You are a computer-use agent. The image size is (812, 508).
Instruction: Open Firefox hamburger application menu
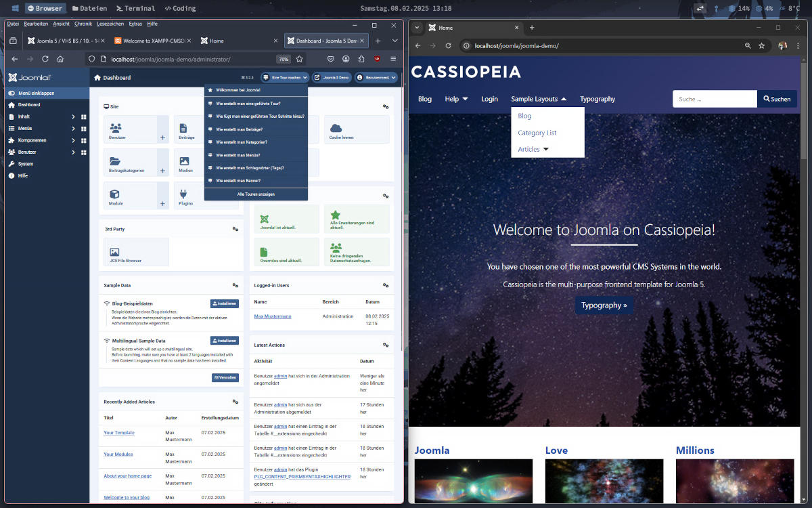tap(393, 59)
